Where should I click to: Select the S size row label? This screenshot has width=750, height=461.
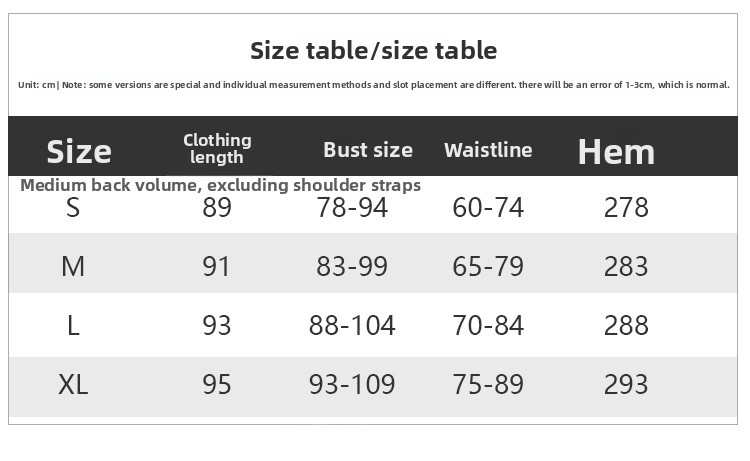73,208
